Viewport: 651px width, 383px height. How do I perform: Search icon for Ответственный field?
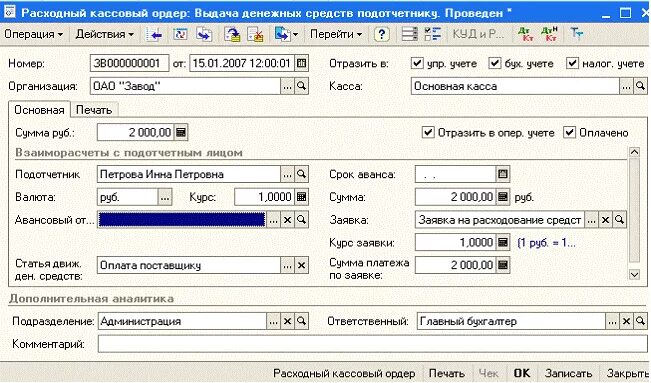(640, 321)
